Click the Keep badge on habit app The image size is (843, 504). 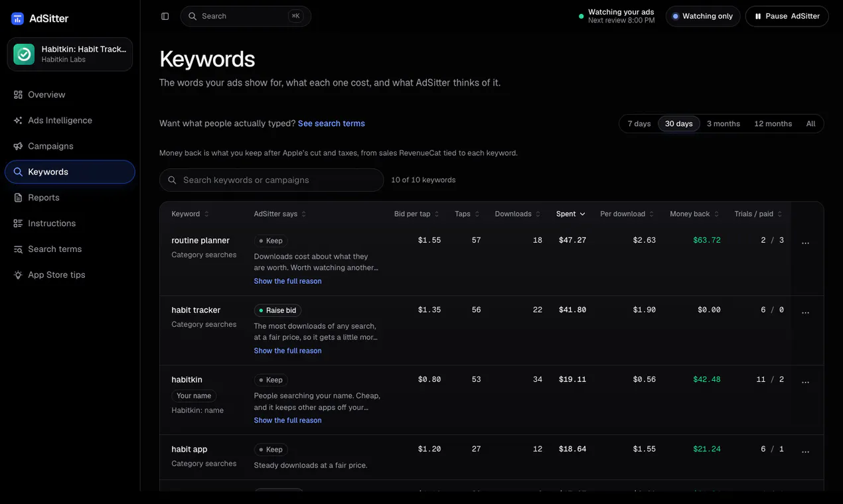coord(271,450)
